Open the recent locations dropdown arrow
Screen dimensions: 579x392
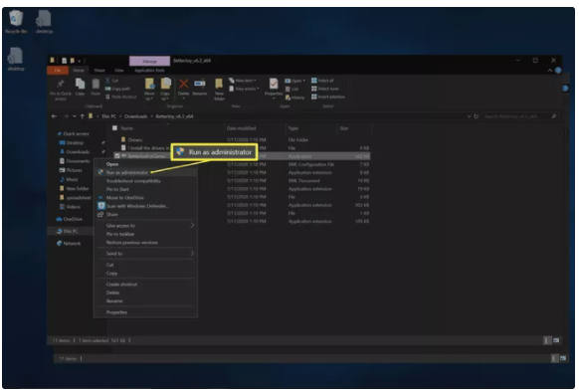75,116
